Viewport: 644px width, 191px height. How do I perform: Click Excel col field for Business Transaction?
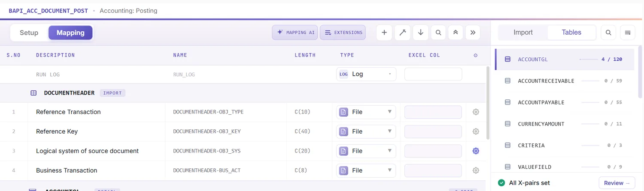[433, 170]
